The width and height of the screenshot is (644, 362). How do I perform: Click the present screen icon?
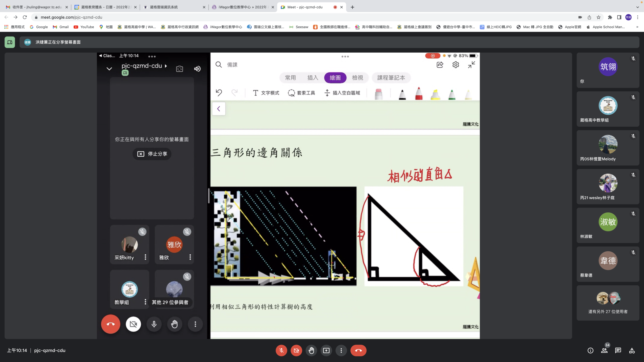(326, 350)
